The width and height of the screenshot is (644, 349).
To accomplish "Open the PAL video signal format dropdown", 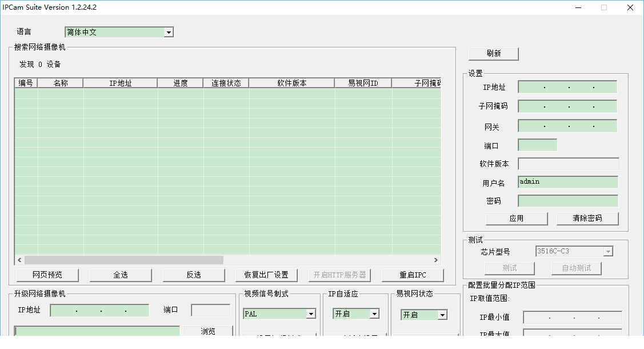I will (312, 314).
